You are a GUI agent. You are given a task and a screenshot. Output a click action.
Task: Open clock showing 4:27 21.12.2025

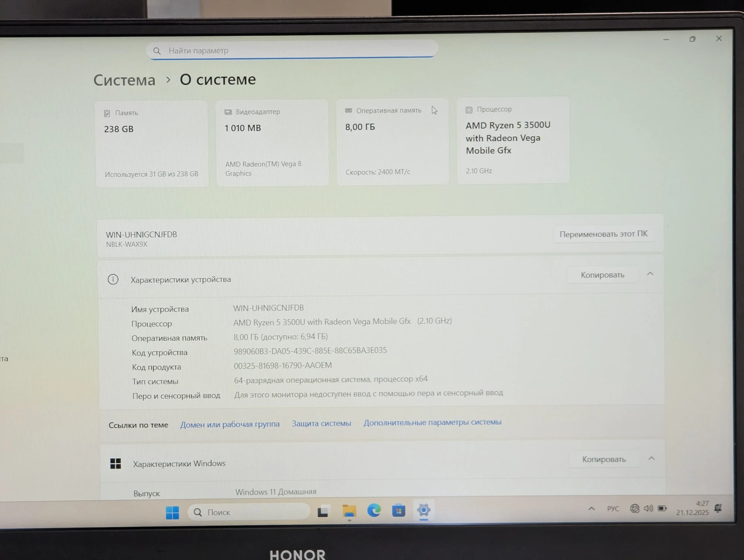(692, 508)
